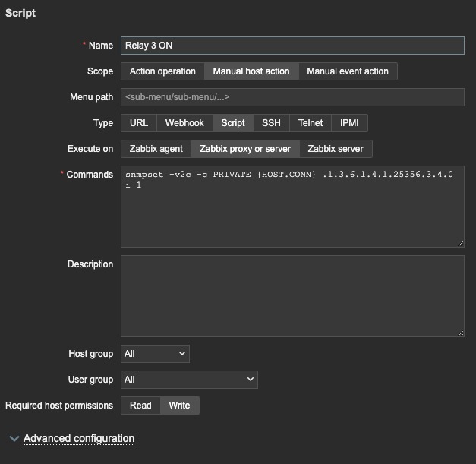Screen dimensions: 476x464
Task: Choose SSH script type
Action: pos(271,123)
